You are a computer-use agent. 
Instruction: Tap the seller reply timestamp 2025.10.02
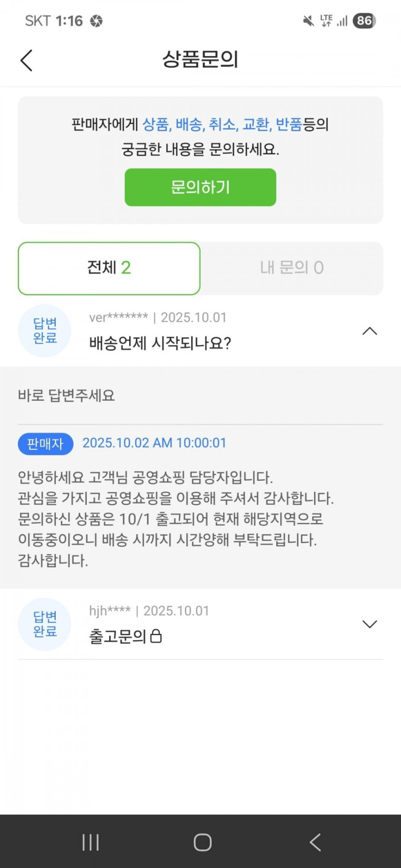coord(154,443)
